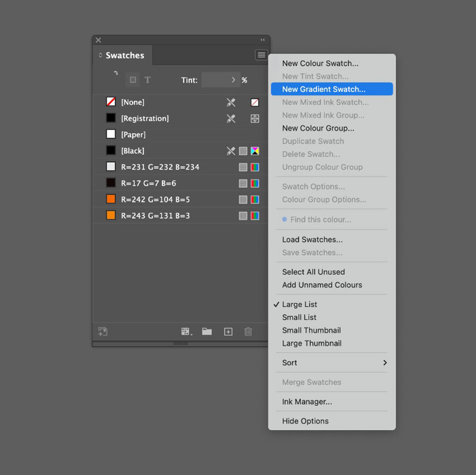Click the None indicator icon on [None] row
This screenshot has width=476, height=475.
[x=255, y=102]
